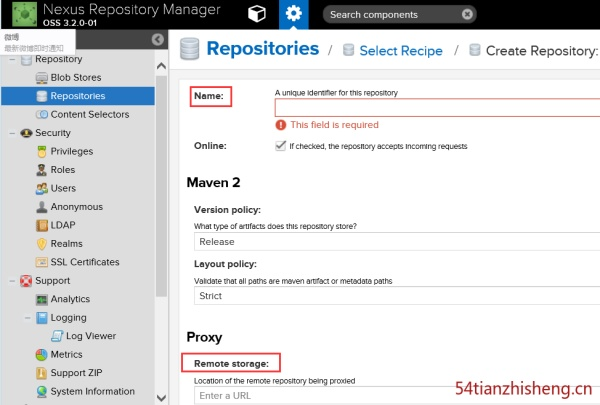Select the Log Viewer label
Image resolution: width=600 pixels, height=405 pixels.
point(91,336)
